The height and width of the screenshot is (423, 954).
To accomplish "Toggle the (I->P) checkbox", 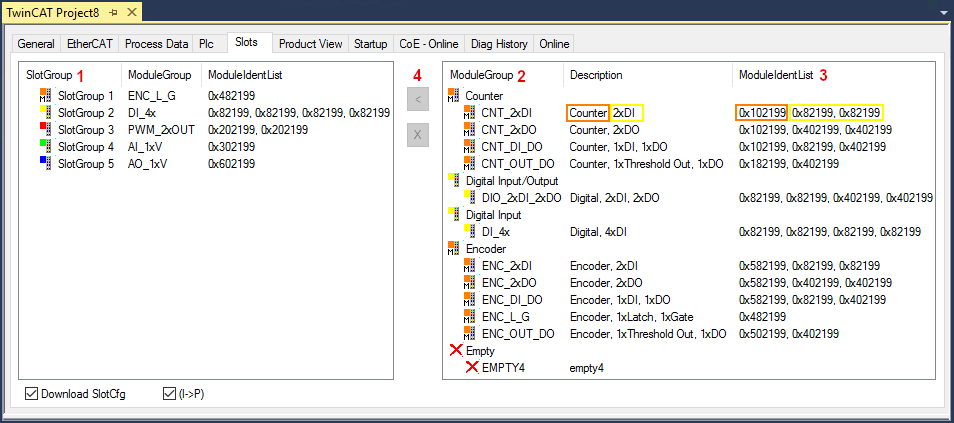I will [169, 394].
